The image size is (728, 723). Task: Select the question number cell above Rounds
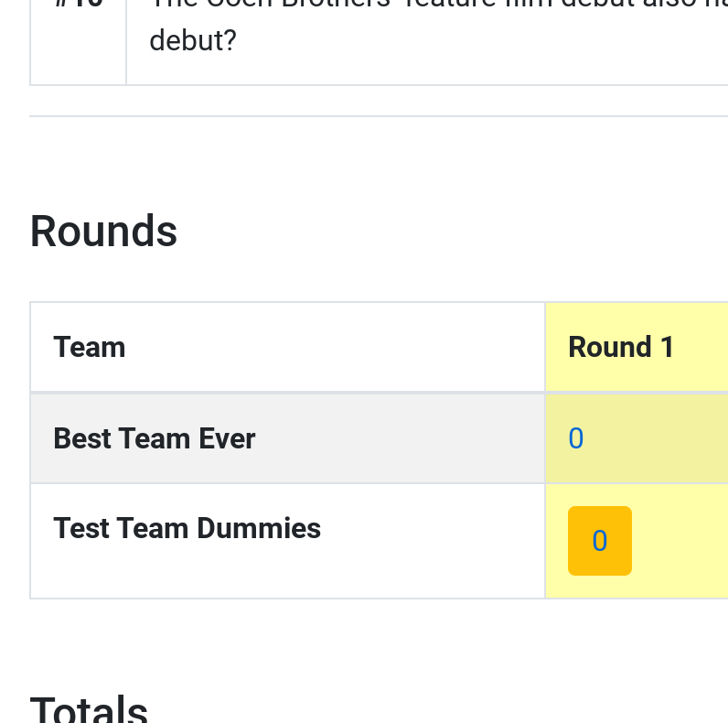[79, 42]
